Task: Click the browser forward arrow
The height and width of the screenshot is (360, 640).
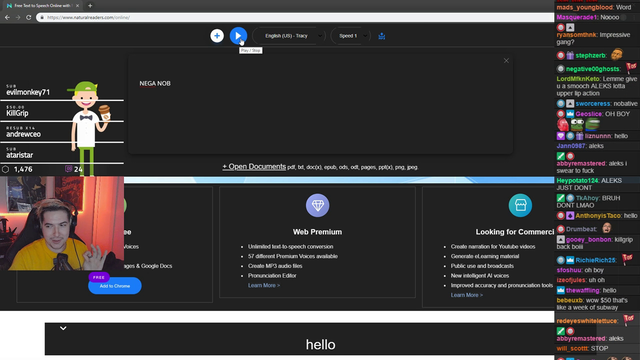Action: click(18, 18)
